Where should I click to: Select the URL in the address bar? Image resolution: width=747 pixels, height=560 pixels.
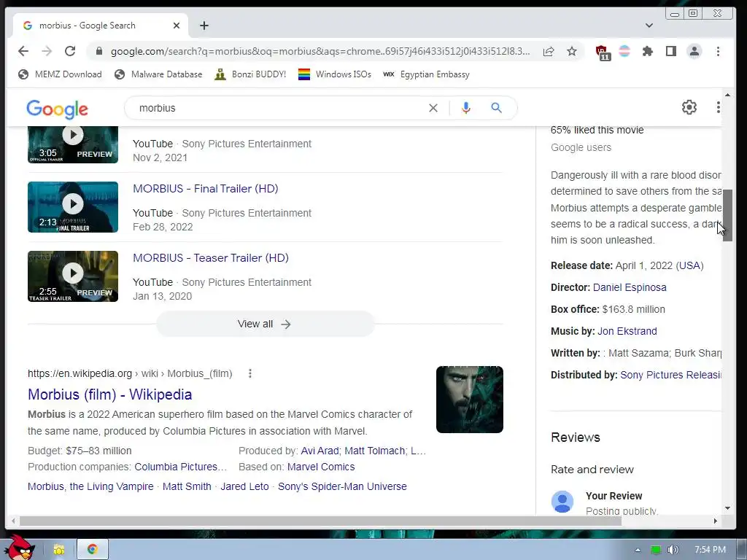tap(320, 52)
